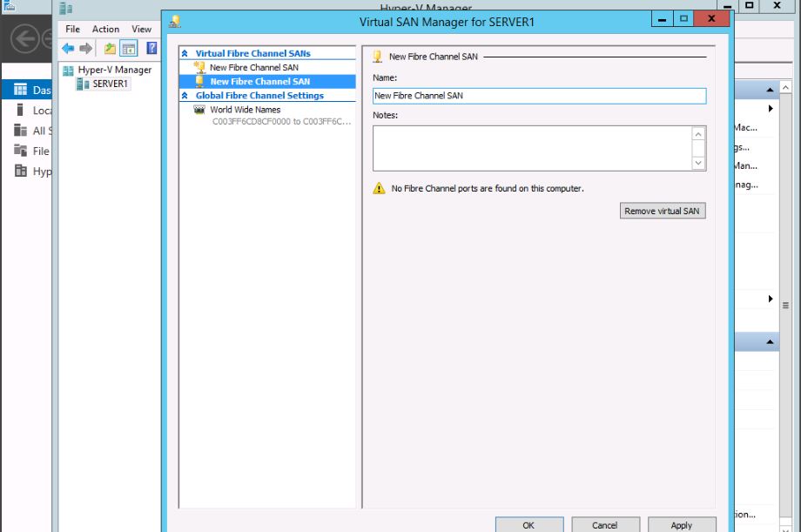Expand the lower submenu arrow in Actions pane
Viewport: 801px width, 532px height.
pos(771,299)
